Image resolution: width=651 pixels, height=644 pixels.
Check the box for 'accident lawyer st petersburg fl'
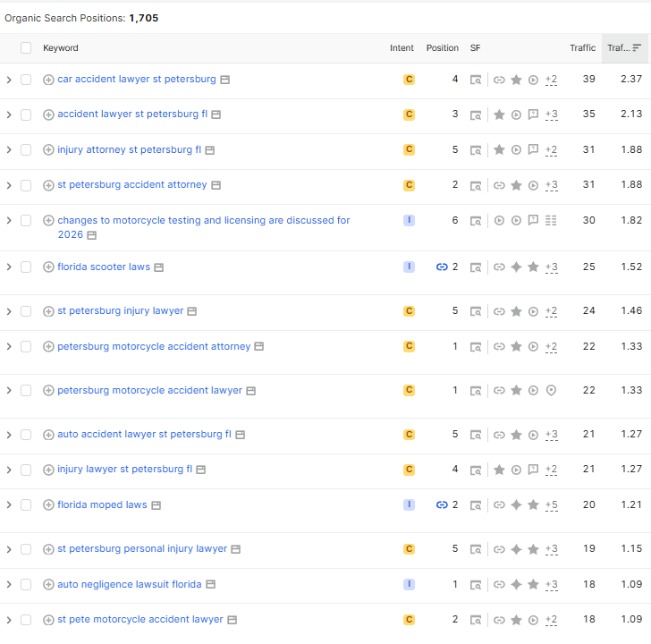pyautogui.click(x=26, y=114)
